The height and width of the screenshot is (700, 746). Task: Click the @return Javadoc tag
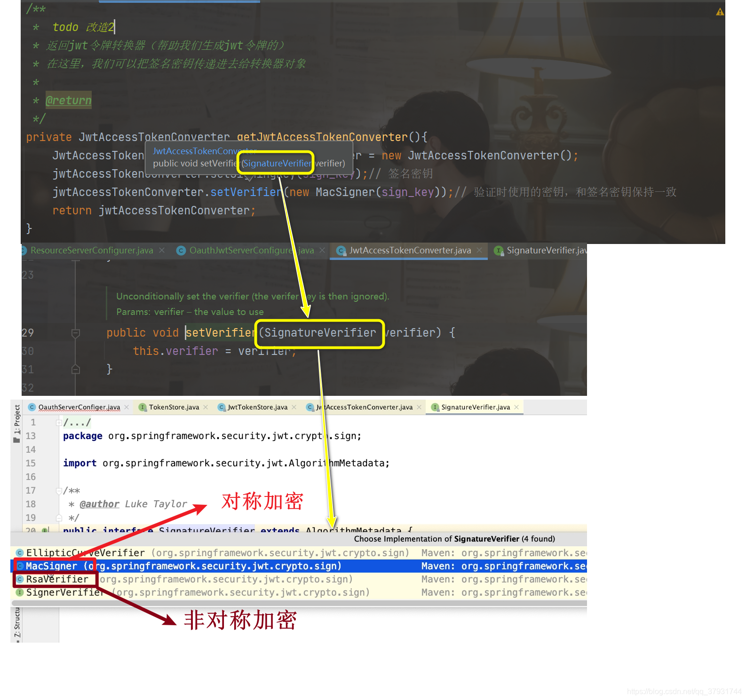tap(69, 100)
